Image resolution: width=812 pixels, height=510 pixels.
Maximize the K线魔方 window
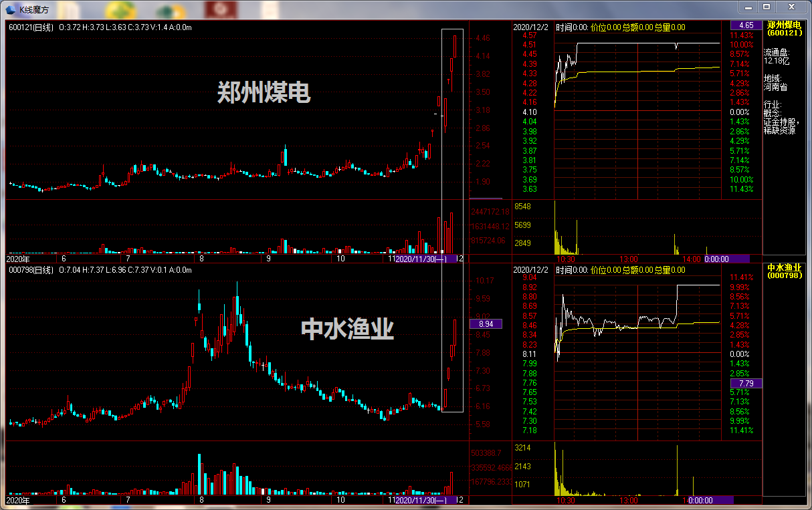767,7
